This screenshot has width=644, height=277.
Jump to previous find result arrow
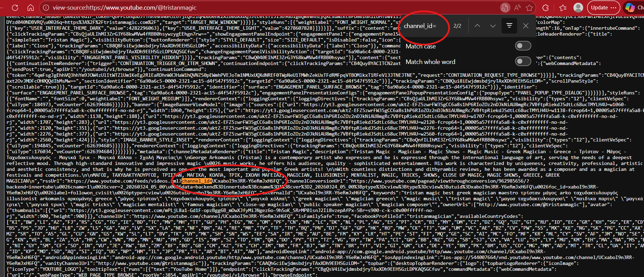pyautogui.click(x=477, y=26)
